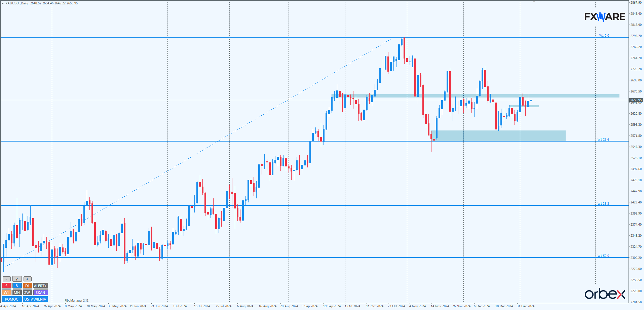Click the slash line button
Viewport: 644px width, 310px height.
click(x=17, y=279)
